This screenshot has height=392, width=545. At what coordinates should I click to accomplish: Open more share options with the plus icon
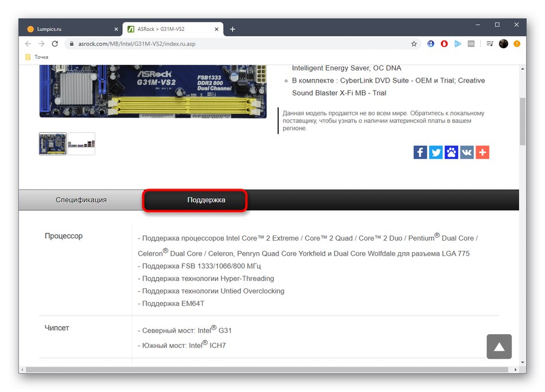tap(482, 152)
